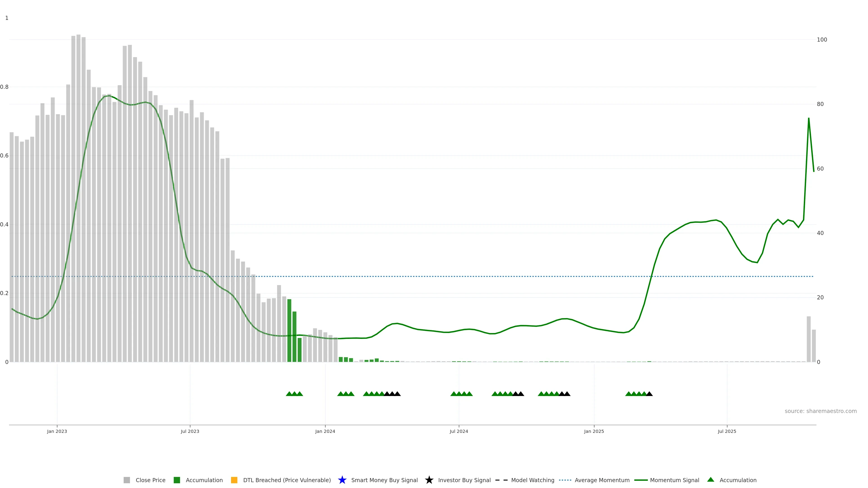Click the last black triangle marker
Image resolution: width=868 pixels, height=488 pixels.
coord(649,394)
